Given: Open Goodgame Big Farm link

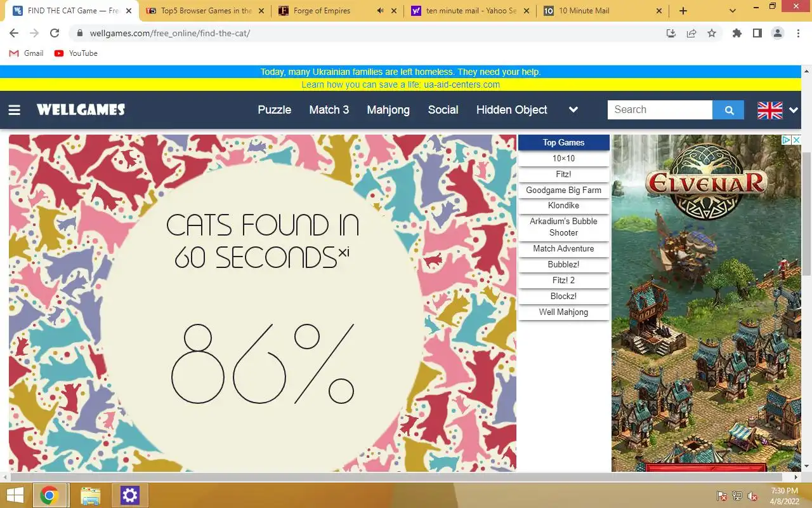Looking at the screenshot, I should coord(563,190).
